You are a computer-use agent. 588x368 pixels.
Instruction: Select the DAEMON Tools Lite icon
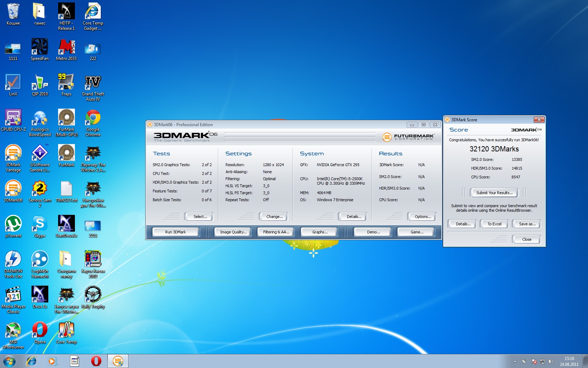(x=13, y=264)
